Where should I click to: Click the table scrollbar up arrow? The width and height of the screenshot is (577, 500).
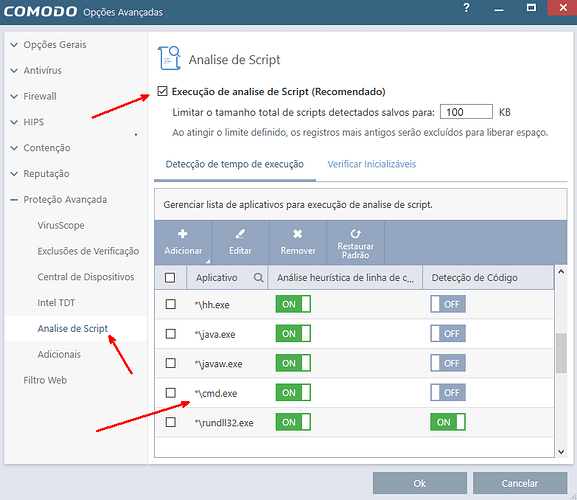point(561,272)
